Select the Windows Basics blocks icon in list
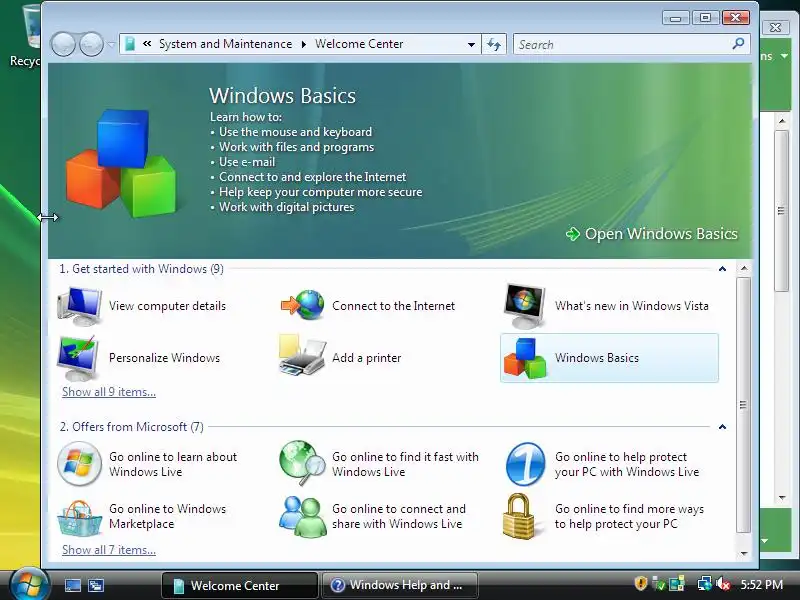This screenshot has height=600, width=800. [525, 358]
